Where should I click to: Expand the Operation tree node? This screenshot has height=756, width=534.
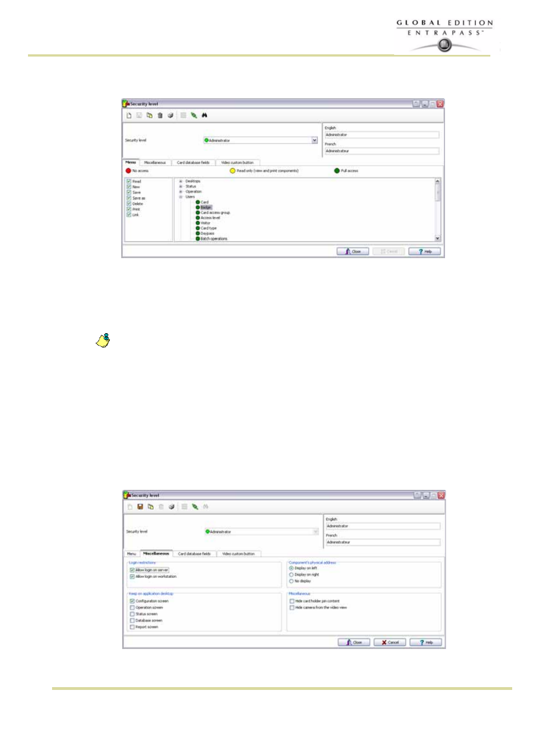[181, 192]
